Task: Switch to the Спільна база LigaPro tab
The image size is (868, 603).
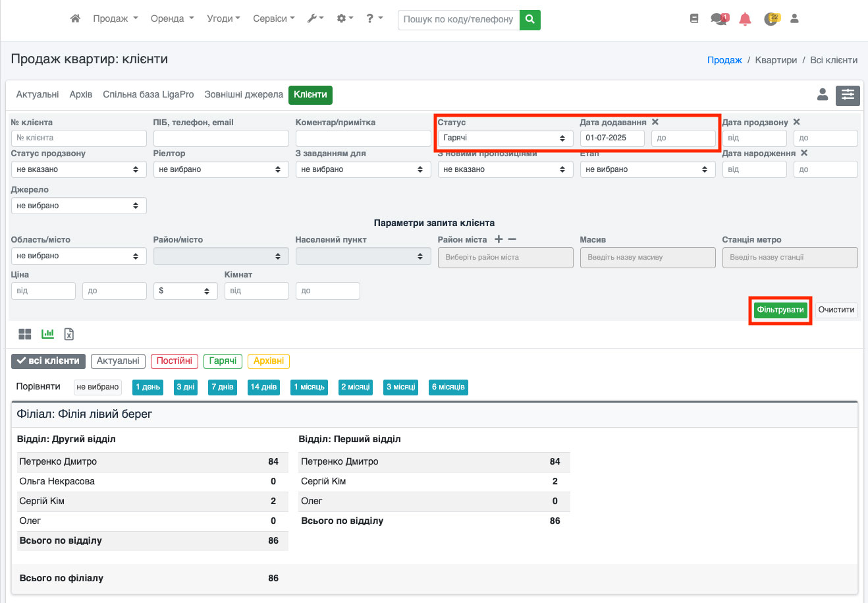Action: coord(148,95)
